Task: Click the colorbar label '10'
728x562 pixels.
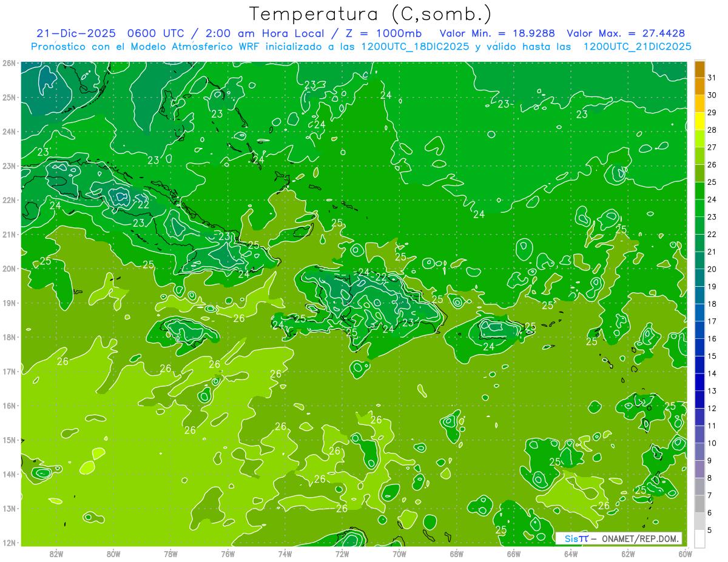Action: (712, 443)
